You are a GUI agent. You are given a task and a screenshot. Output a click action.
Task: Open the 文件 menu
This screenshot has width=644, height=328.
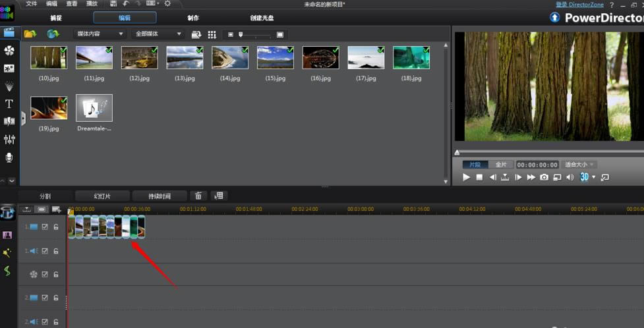(x=32, y=4)
